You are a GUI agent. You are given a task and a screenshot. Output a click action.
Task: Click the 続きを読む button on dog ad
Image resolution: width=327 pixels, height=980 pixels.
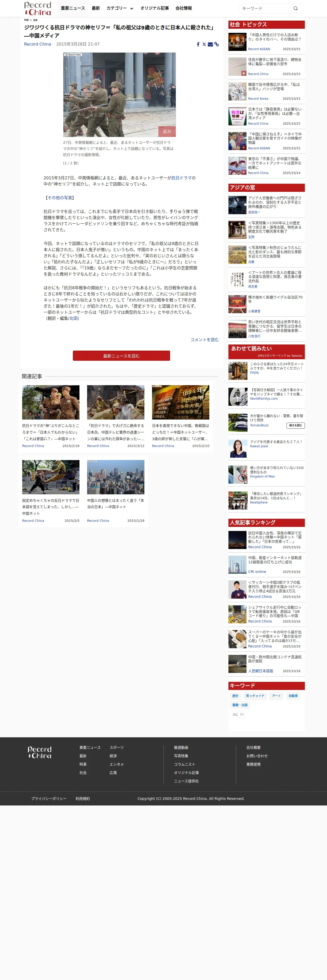[295, 425]
